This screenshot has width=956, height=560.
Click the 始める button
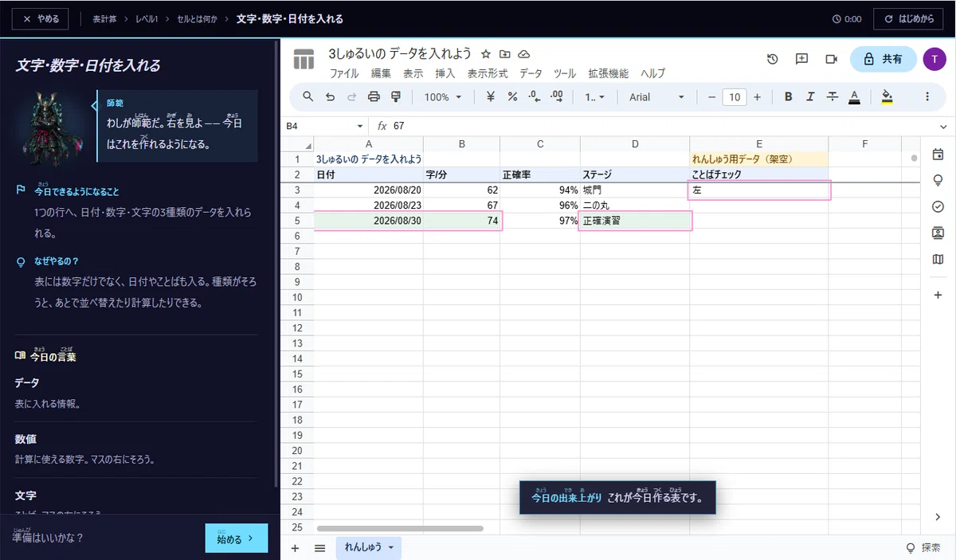(x=237, y=538)
